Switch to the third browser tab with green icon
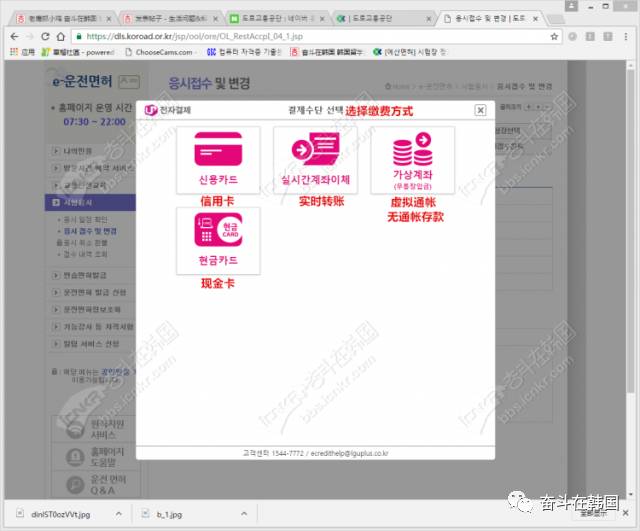The image size is (640, 531). (277, 19)
